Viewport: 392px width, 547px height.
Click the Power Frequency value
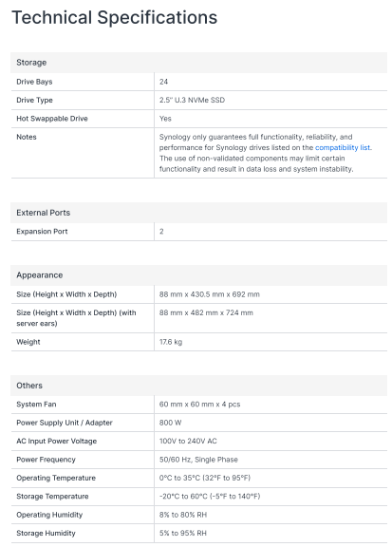pyautogui.click(x=198, y=460)
